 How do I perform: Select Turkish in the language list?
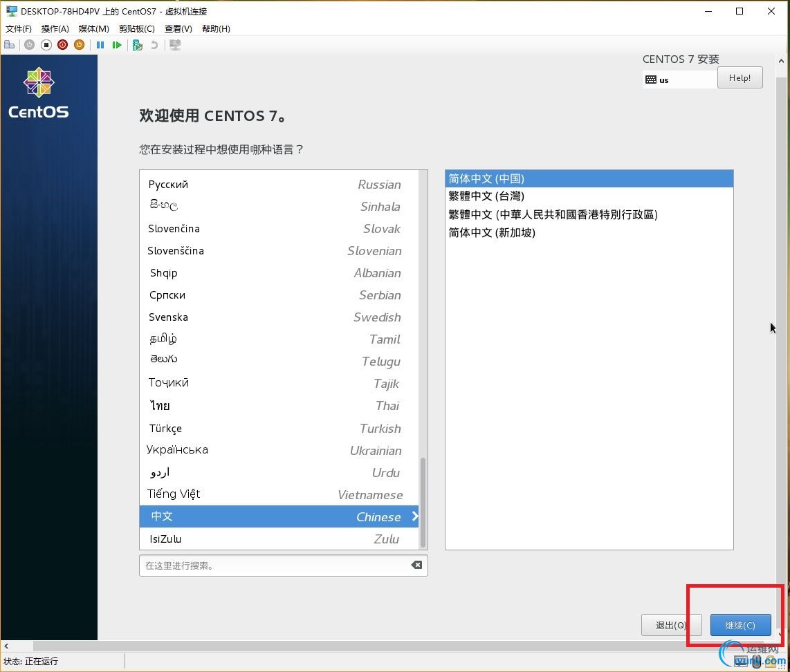pyautogui.click(x=279, y=429)
